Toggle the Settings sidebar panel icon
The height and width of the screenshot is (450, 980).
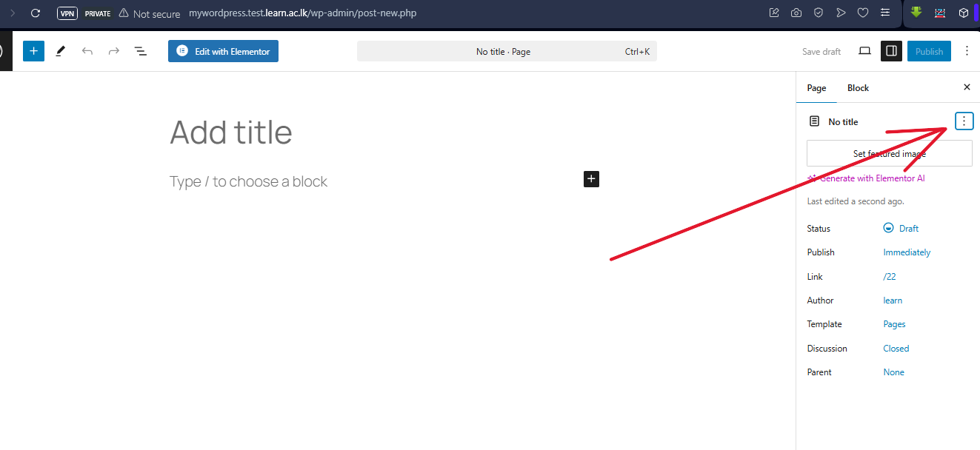pyautogui.click(x=891, y=51)
